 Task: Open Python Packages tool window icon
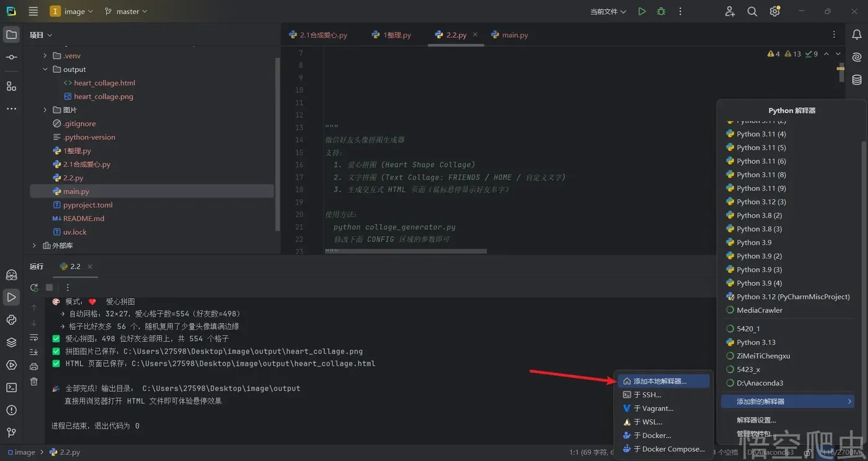click(11, 343)
